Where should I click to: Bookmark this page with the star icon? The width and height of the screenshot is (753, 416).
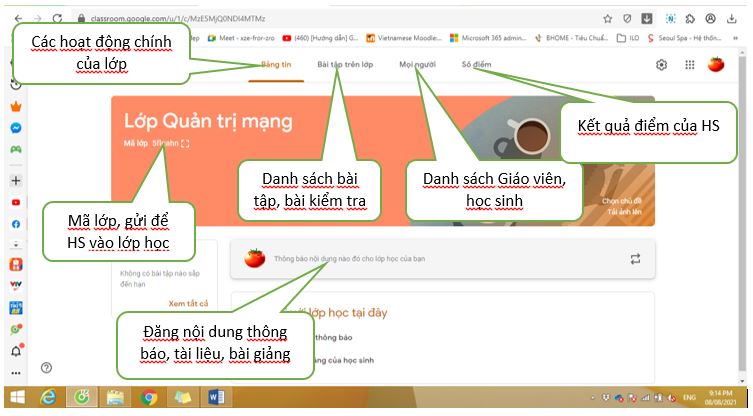[x=607, y=18]
